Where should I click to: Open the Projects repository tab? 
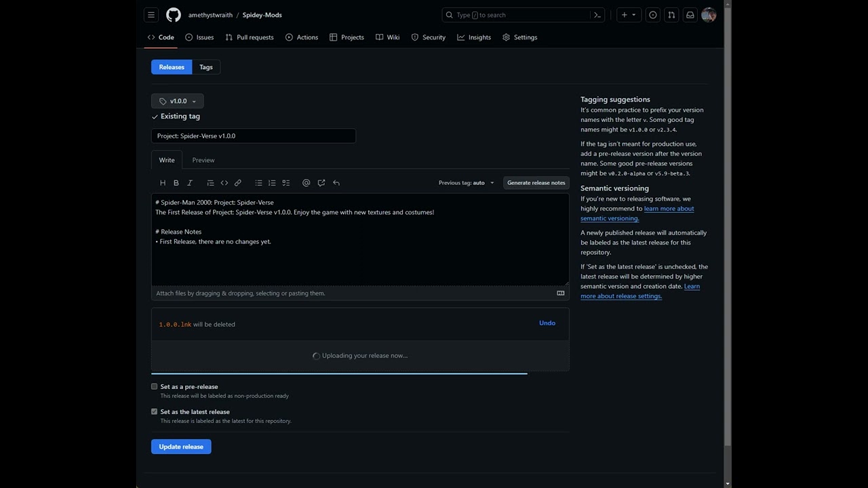347,37
